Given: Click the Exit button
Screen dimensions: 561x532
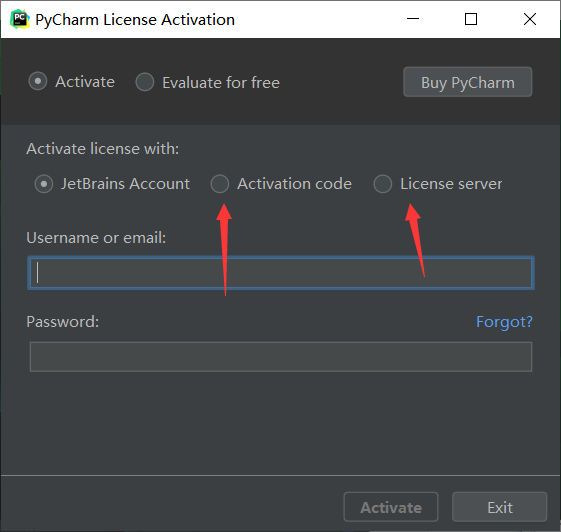Looking at the screenshot, I should [499, 507].
